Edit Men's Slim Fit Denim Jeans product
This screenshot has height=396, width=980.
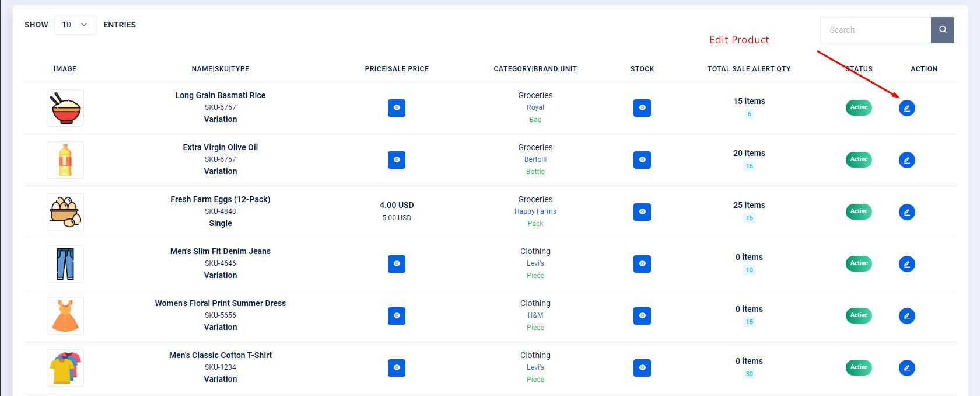(x=907, y=264)
